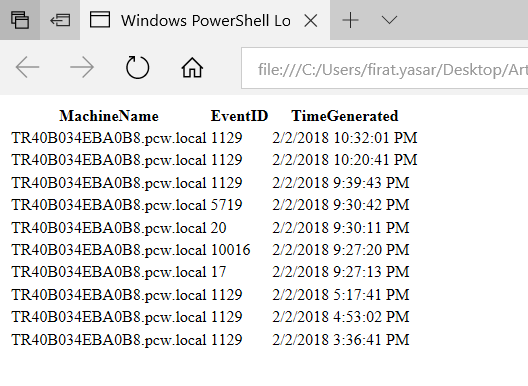Click the TimeGenerated column header
The width and height of the screenshot is (528, 386).
[345, 116]
